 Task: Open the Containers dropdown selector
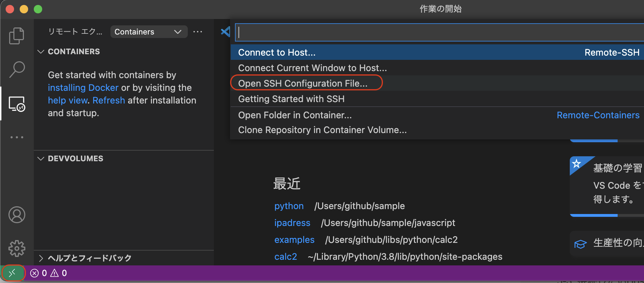point(148,32)
